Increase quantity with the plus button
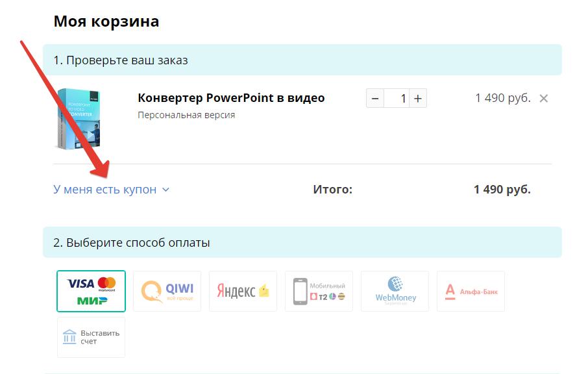Viewport: 588px width, 374px height. [418, 99]
